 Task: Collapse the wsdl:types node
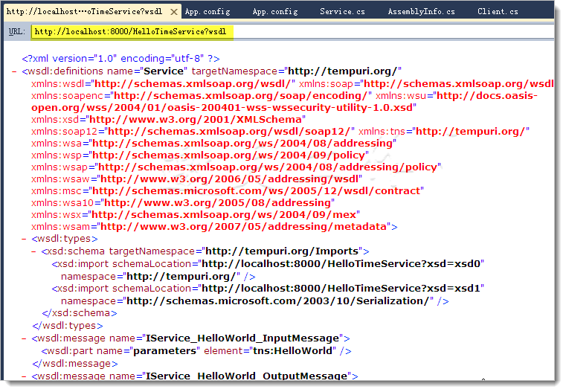[24, 239]
